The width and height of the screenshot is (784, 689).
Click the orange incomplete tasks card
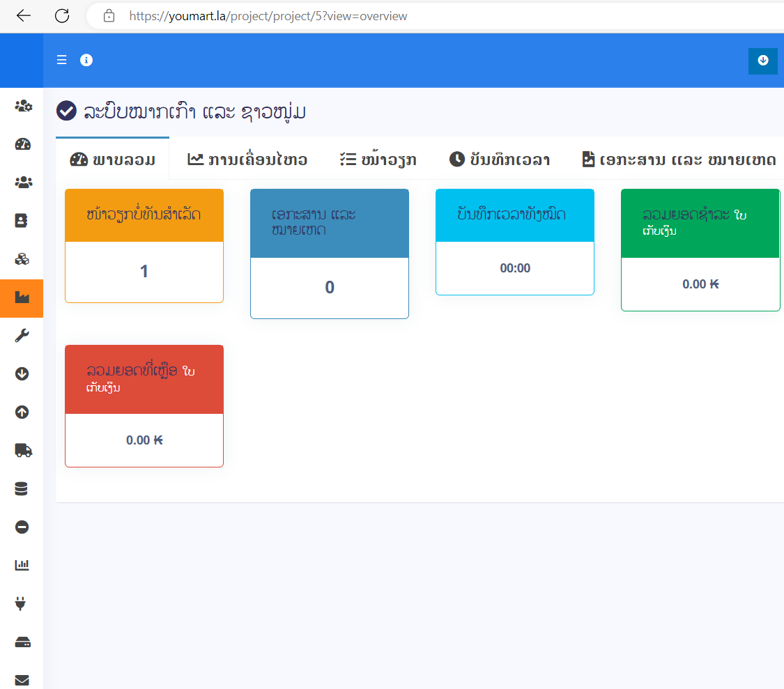click(144, 245)
